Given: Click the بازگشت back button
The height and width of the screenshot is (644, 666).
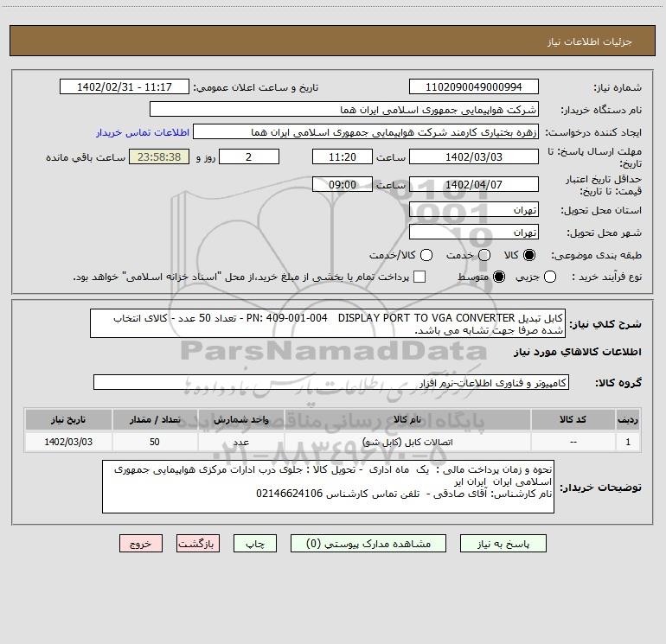Looking at the screenshot, I should pos(198,544).
